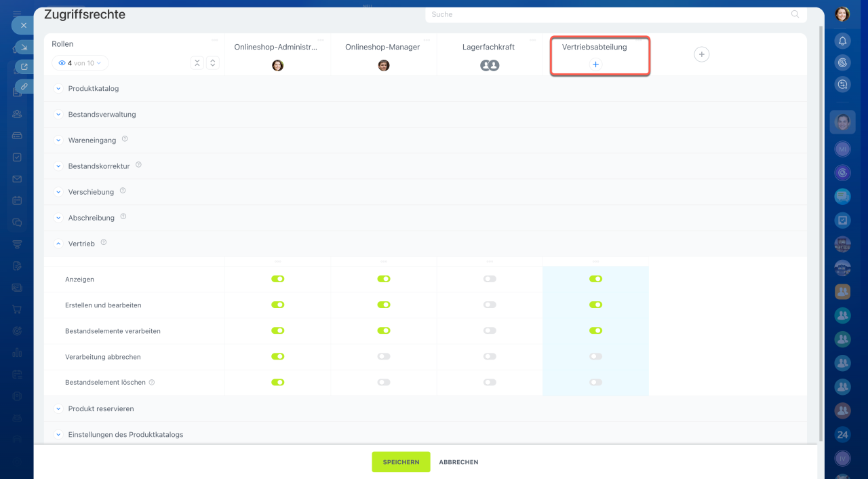Click the close X button on left panel
The image size is (868, 479).
point(23,25)
